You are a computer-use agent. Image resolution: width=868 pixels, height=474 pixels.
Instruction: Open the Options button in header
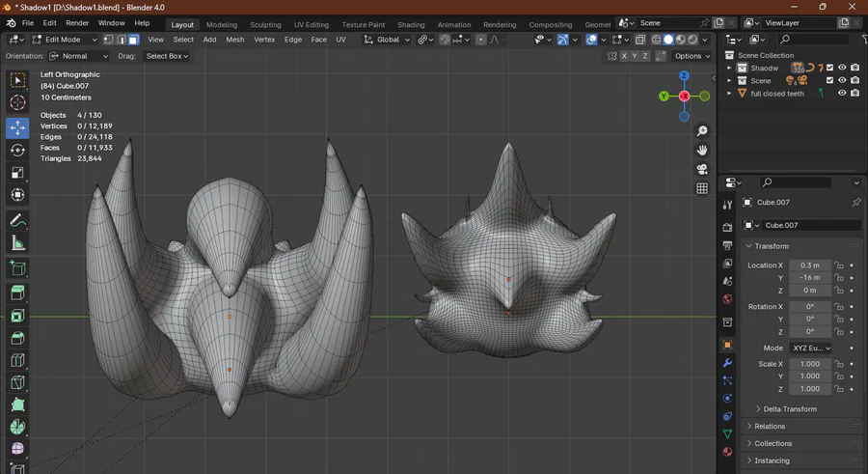pyautogui.click(x=692, y=56)
